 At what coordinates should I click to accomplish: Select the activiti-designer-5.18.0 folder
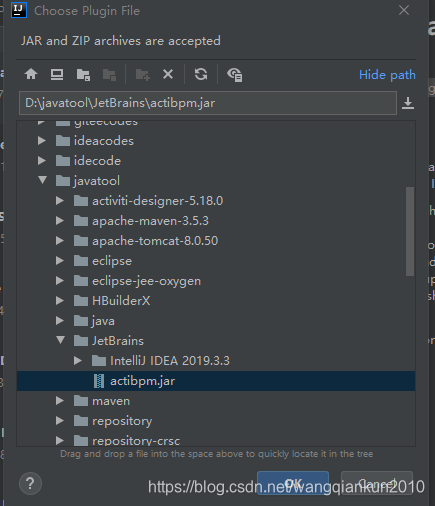216,201
